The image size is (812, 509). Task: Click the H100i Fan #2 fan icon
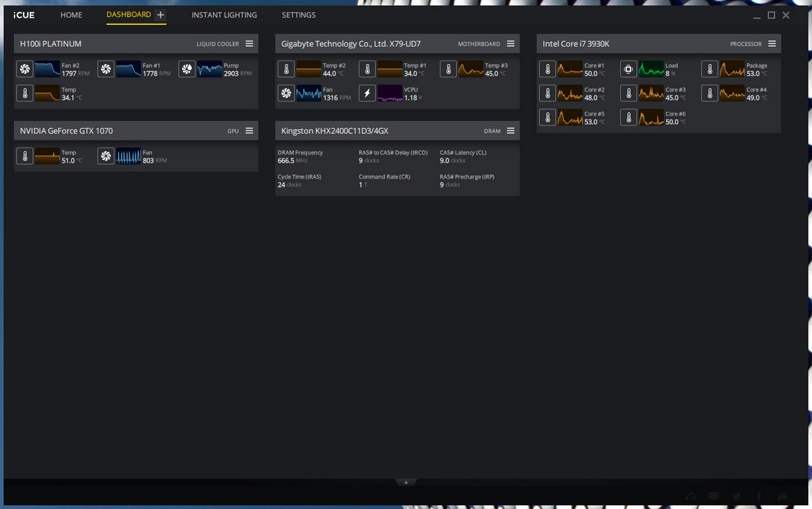pos(25,69)
